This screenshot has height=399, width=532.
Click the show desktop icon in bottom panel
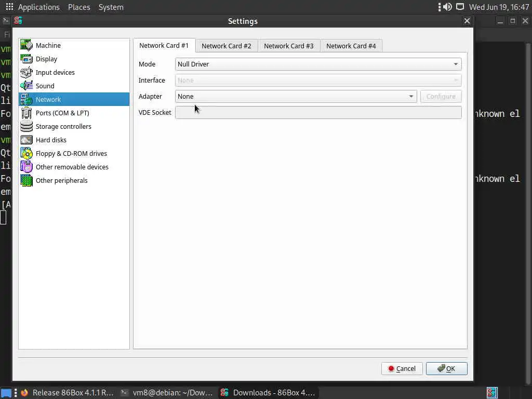click(6, 393)
